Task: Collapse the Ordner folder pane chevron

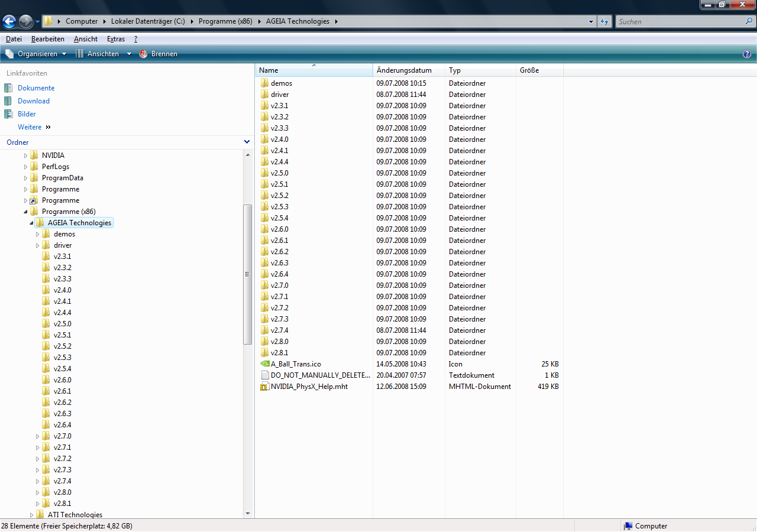Action: [247, 142]
